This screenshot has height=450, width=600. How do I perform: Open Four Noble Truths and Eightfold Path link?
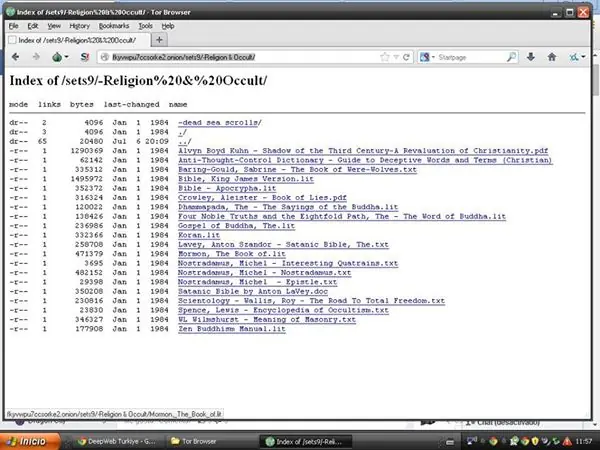(x=342, y=217)
